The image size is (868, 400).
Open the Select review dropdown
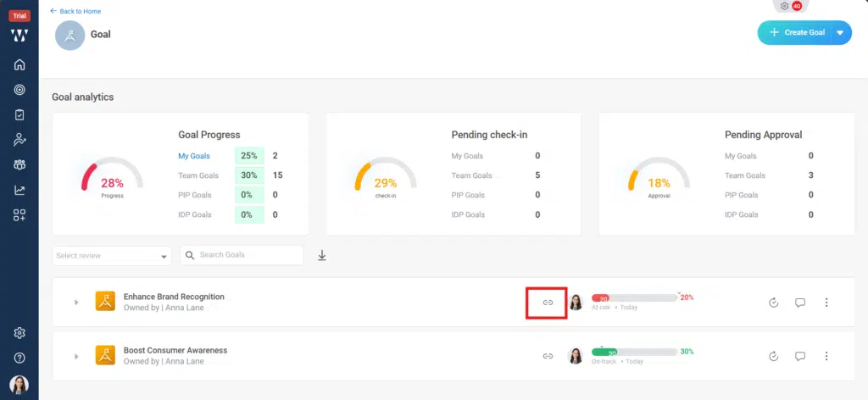point(112,256)
